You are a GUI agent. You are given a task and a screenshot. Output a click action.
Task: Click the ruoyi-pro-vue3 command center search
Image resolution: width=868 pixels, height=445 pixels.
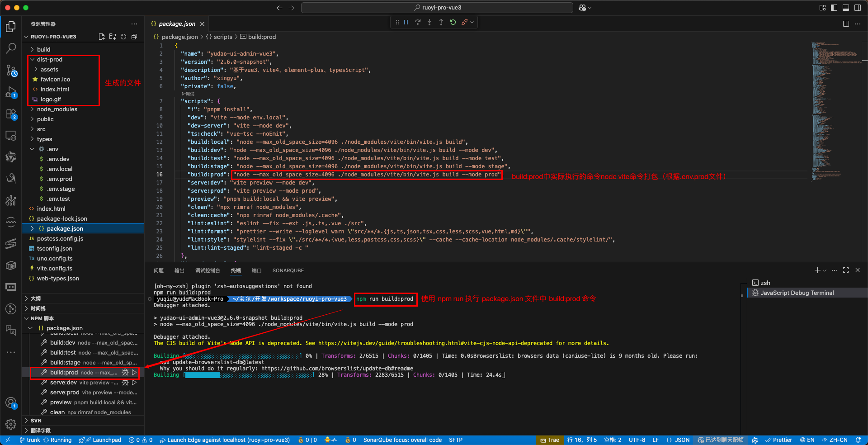[437, 8]
